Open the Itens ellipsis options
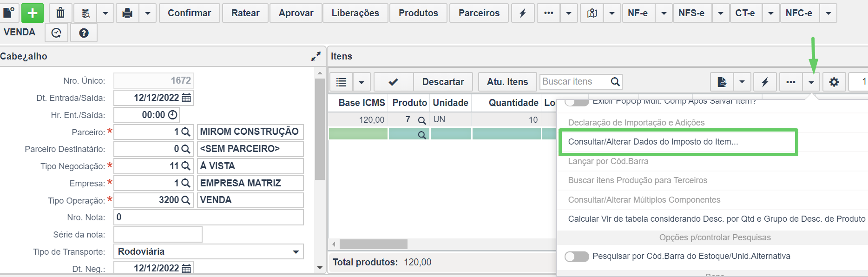868x277 pixels. [x=791, y=82]
